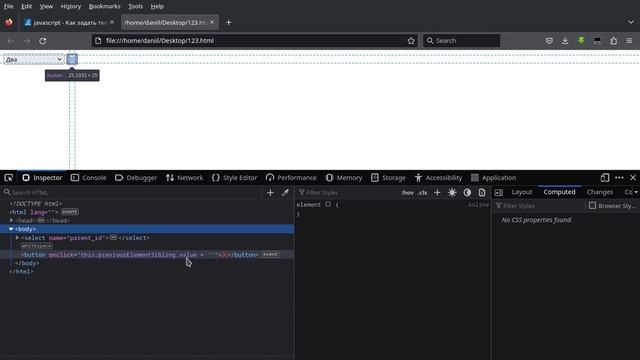
Task: Open the Bookmarks menu
Action: pyautogui.click(x=104, y=7)
